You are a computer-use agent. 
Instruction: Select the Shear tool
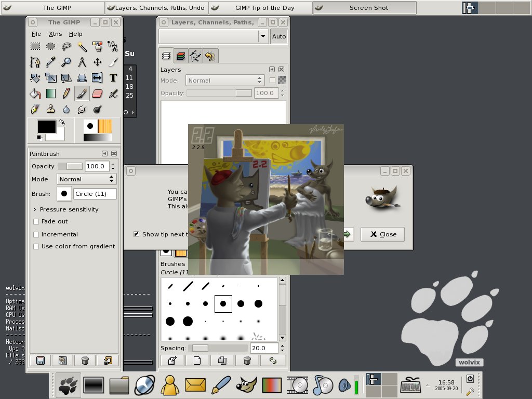coord(66,78)
